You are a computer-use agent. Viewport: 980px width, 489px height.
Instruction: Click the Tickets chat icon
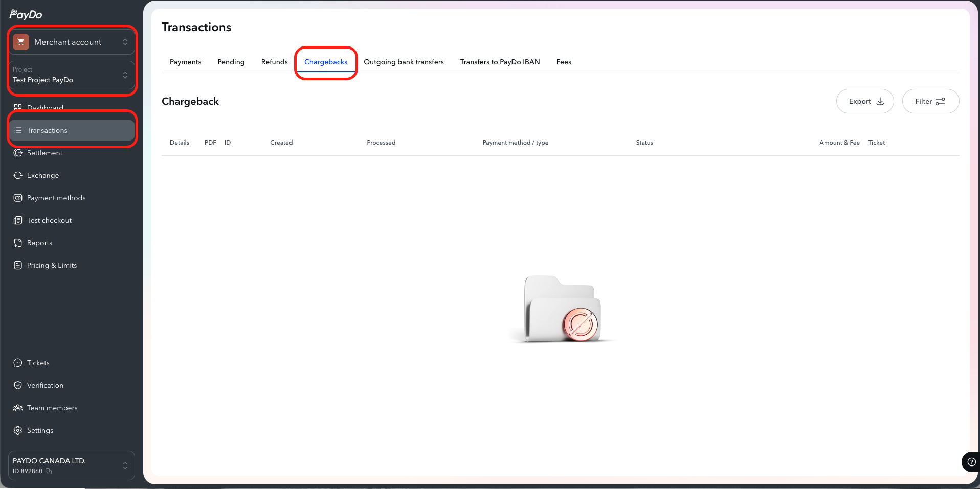[18, 363]
